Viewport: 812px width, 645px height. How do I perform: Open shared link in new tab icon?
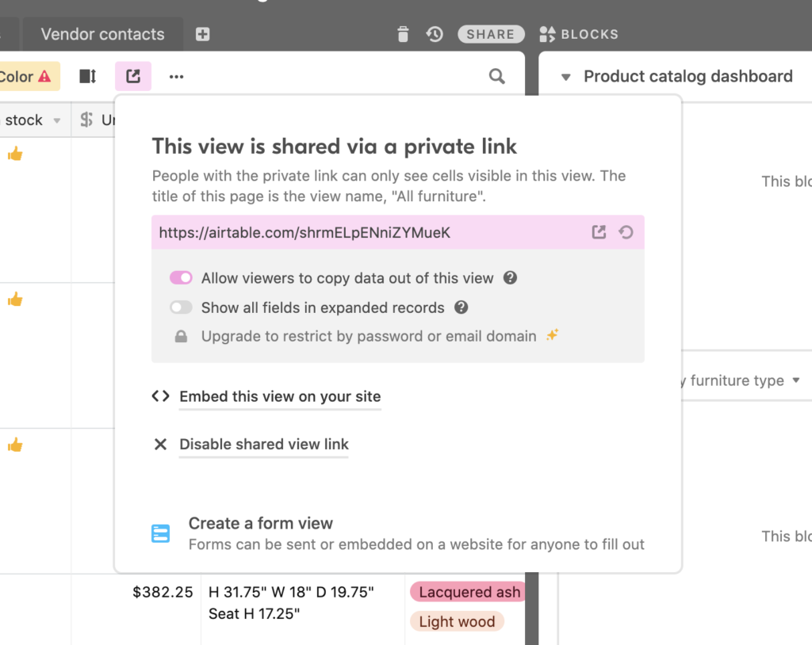click(599, 232)
